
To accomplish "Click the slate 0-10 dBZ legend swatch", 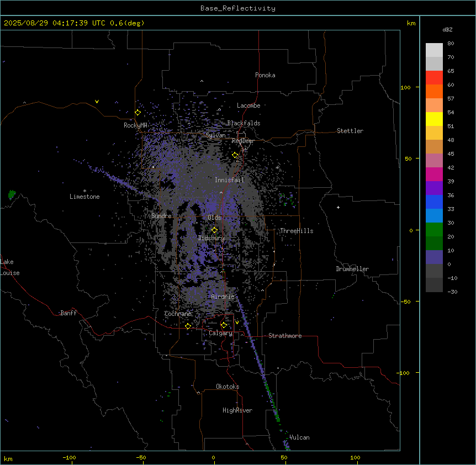I will 434,257.
